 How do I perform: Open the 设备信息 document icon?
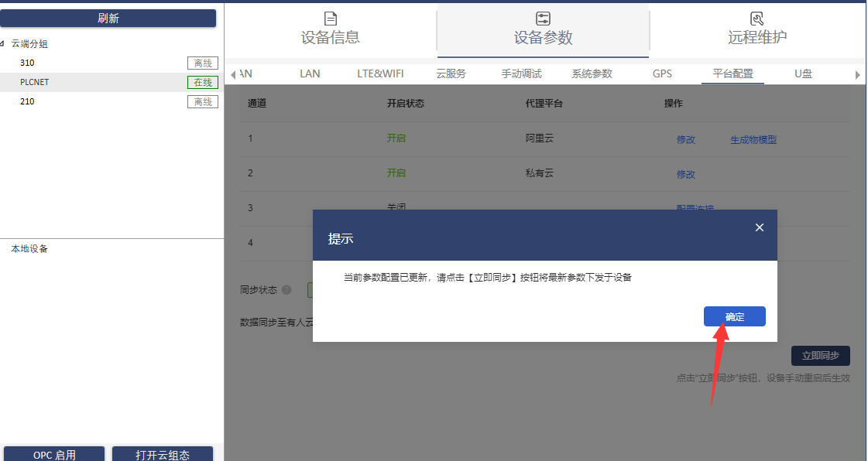[330, 19]
